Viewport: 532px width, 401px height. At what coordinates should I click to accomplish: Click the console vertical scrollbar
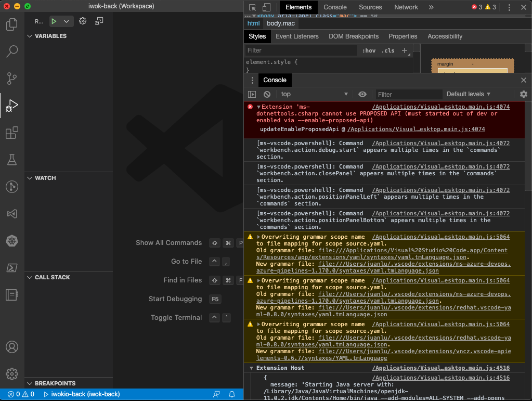click(528, 146)
